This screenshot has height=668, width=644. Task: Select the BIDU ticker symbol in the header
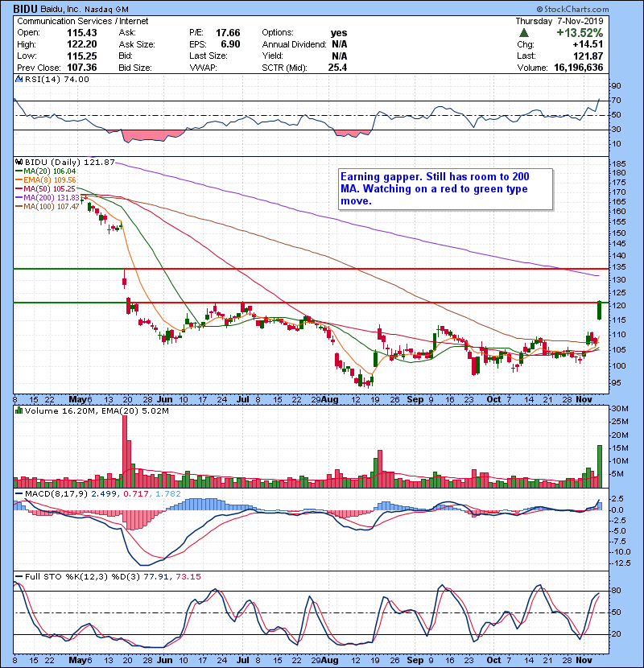[25, 9]
